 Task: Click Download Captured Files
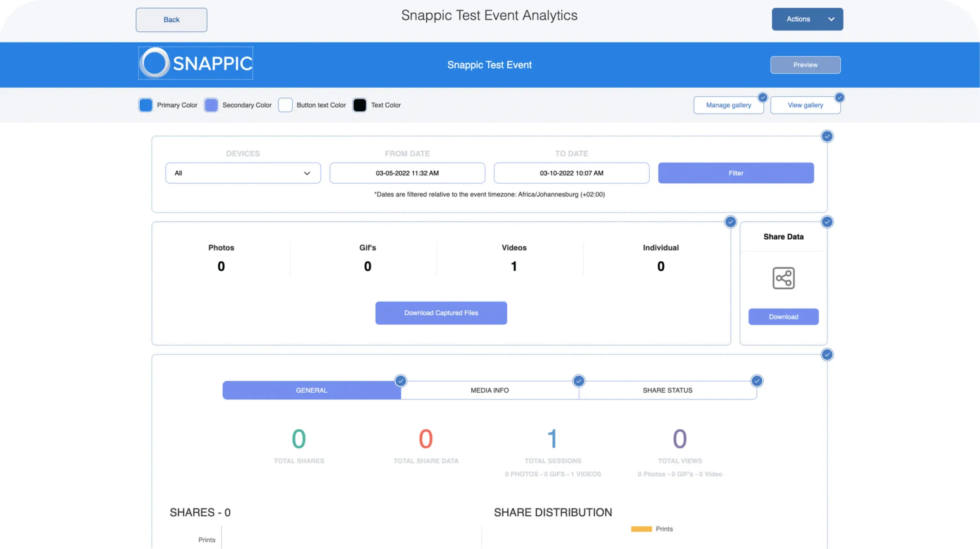(441, 313)
